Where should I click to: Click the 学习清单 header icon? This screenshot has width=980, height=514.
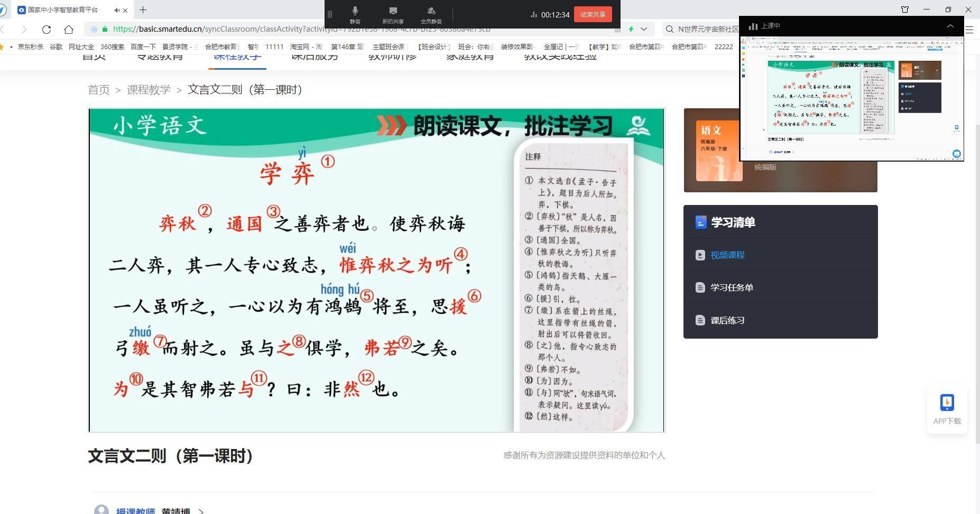click(x=701, y=222)
